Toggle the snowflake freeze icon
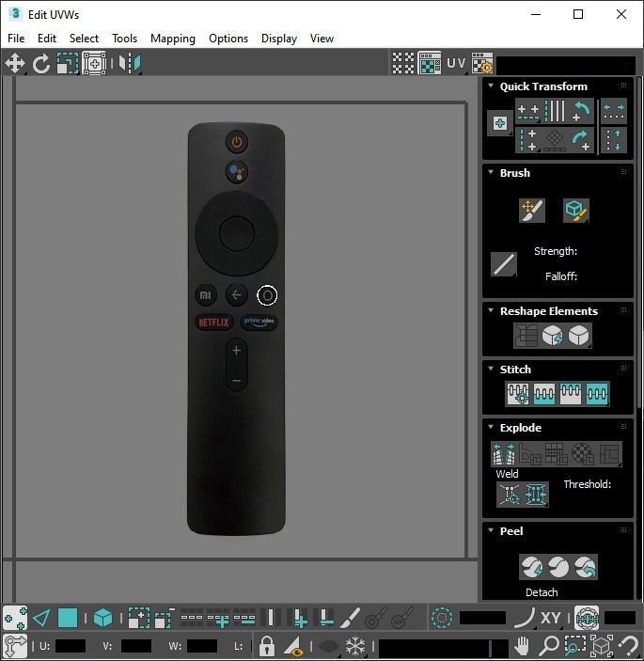The width and height of the screenshot is (644, 661). pyautogui.click(x=355, y=645)
